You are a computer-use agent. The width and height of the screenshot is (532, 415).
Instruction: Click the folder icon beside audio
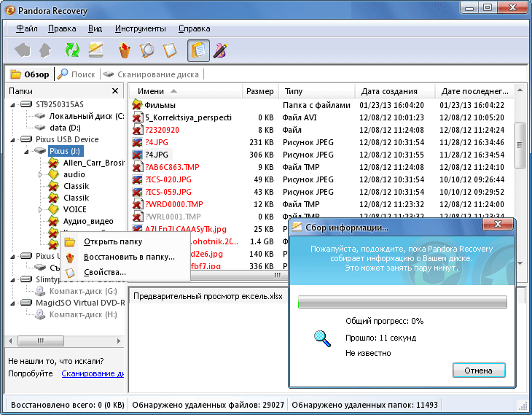tap(53, 174)
